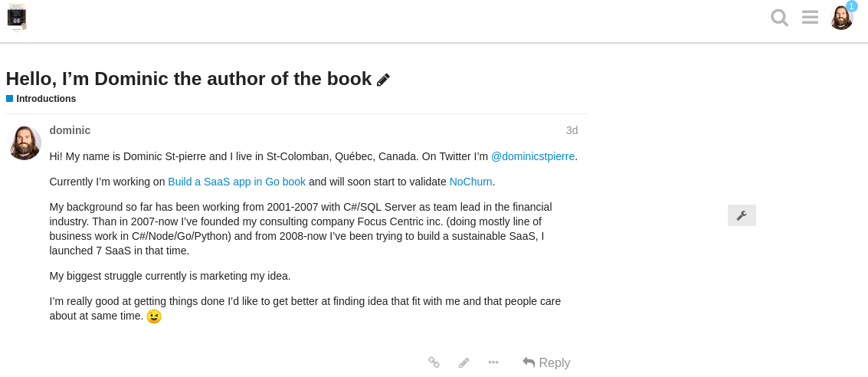Open the @dominicstpierre Twitter link
Screen dimensions: 868x377
[532, 156]
